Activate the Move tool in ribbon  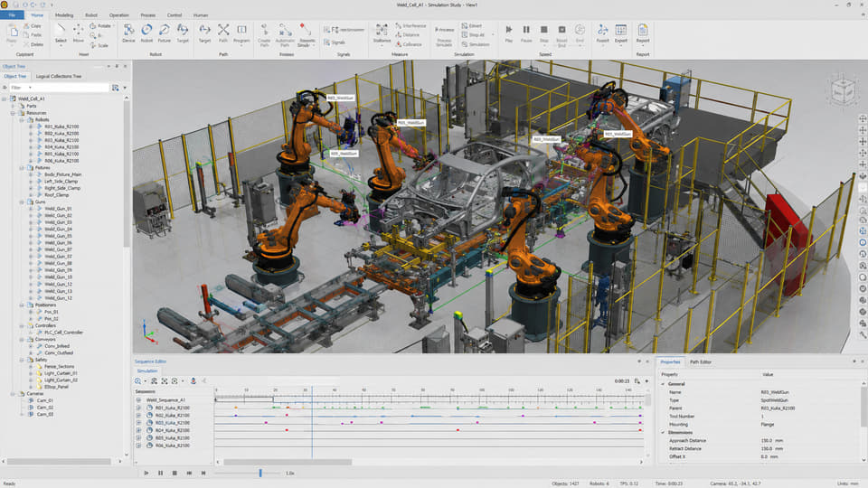point(78,33)
